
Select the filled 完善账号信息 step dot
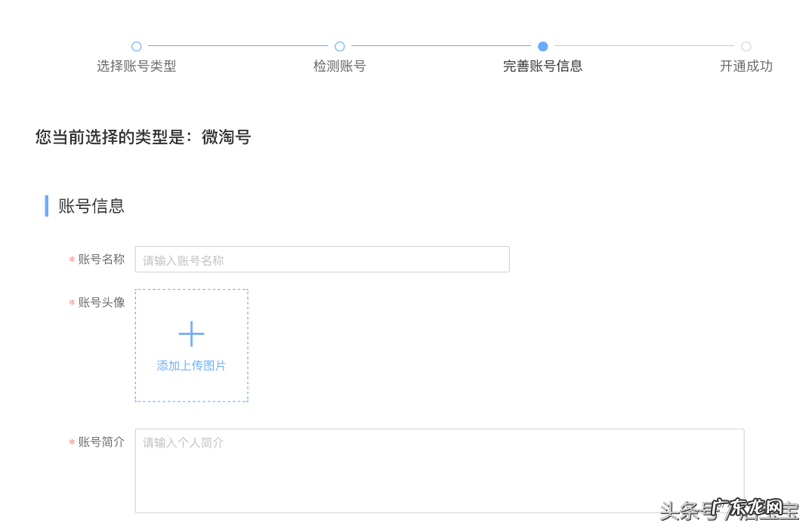pyautogui.click(x=542, y=46)
